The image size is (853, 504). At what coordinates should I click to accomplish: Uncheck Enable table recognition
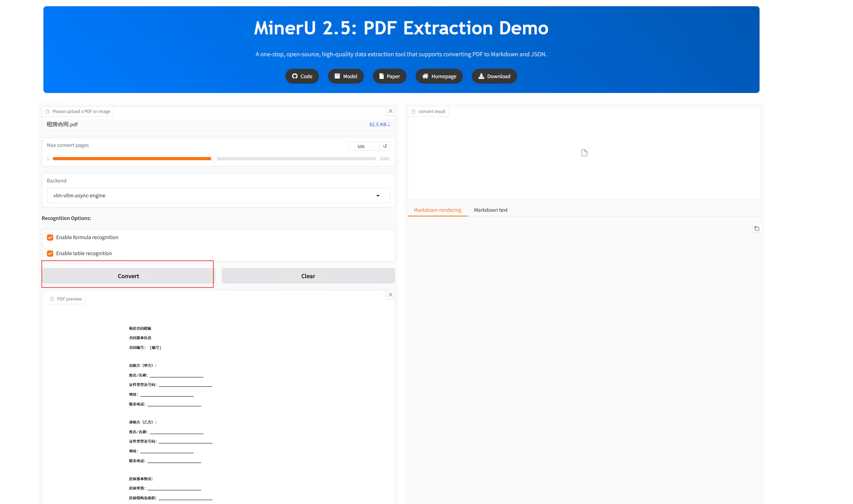click(50, 254)
